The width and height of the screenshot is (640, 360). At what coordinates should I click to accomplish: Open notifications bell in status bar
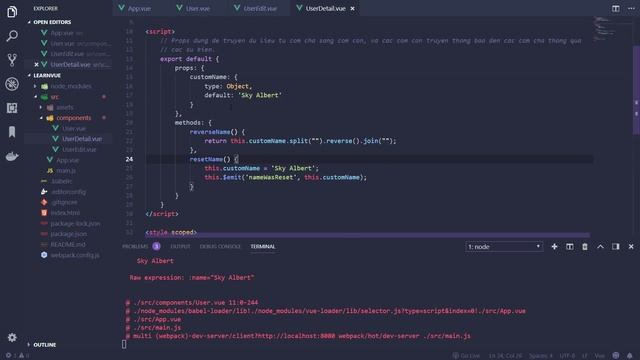[x=630, y=356]
